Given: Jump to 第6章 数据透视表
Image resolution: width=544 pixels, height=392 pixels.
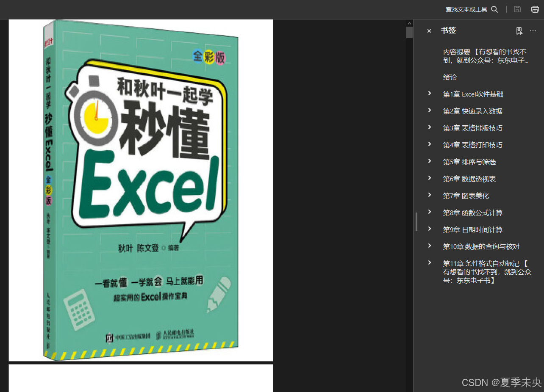Looking at the screenshot, I should [469, 179].
